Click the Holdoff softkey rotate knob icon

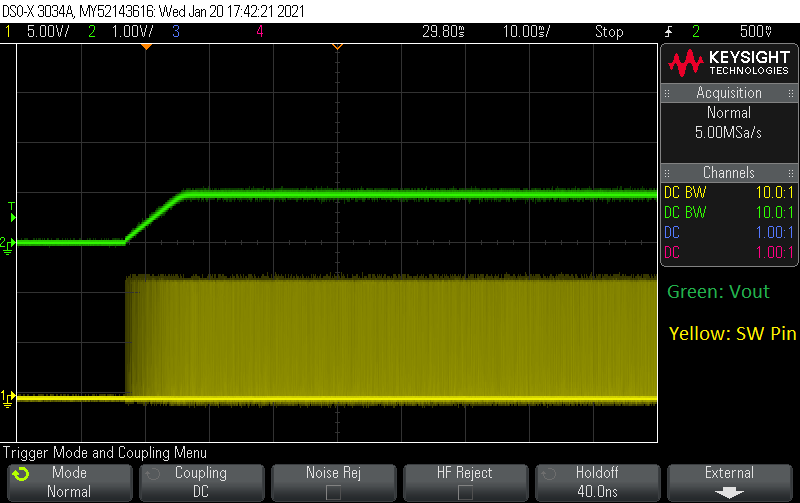(x=548, y=474)
